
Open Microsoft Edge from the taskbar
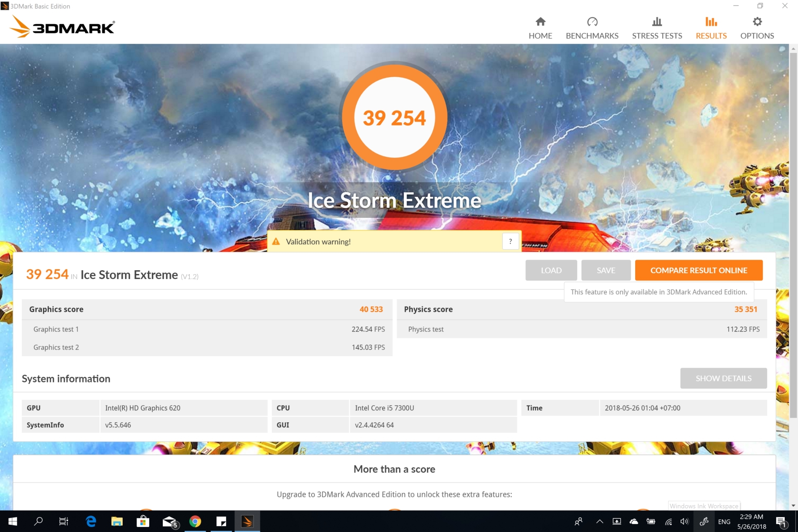tap(91, 521)
